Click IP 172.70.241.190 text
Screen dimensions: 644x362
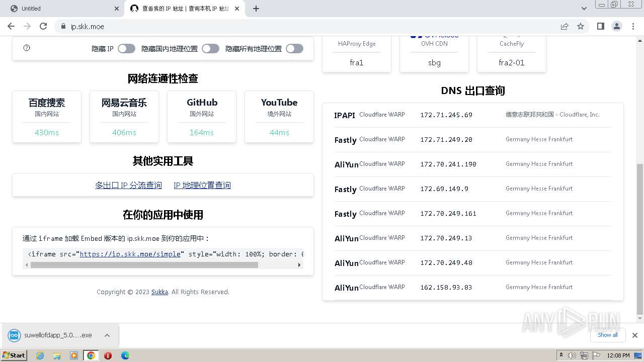[448, 164]
